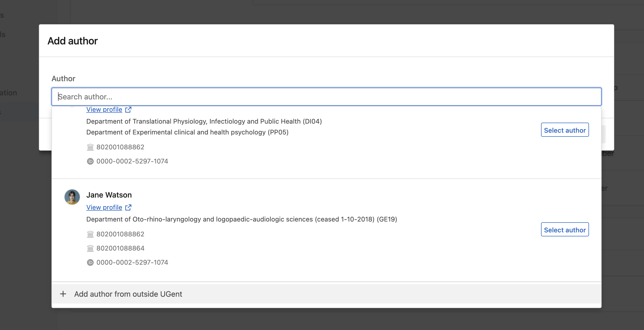Click the institution icon before 802001088862 in first result
Image resolution: width=644 pixels, height=330 pixels.
click(90, 147)
